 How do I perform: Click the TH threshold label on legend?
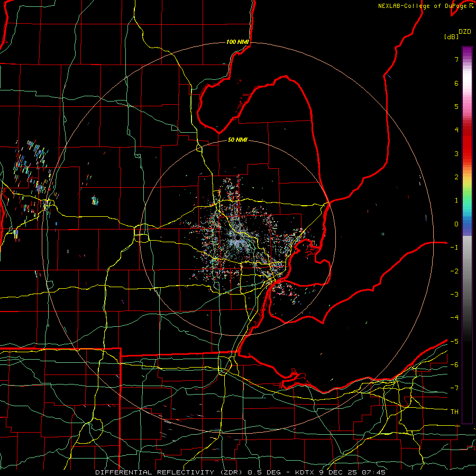[454, 412]
